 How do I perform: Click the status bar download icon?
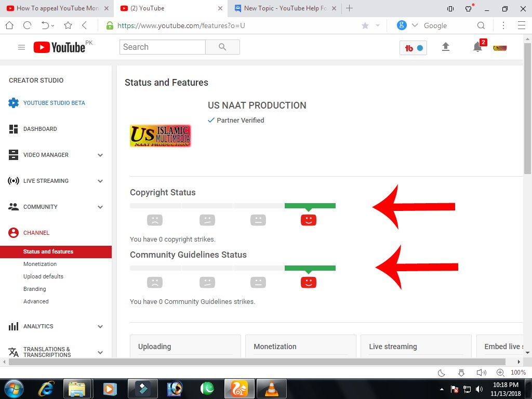(461, 373)
